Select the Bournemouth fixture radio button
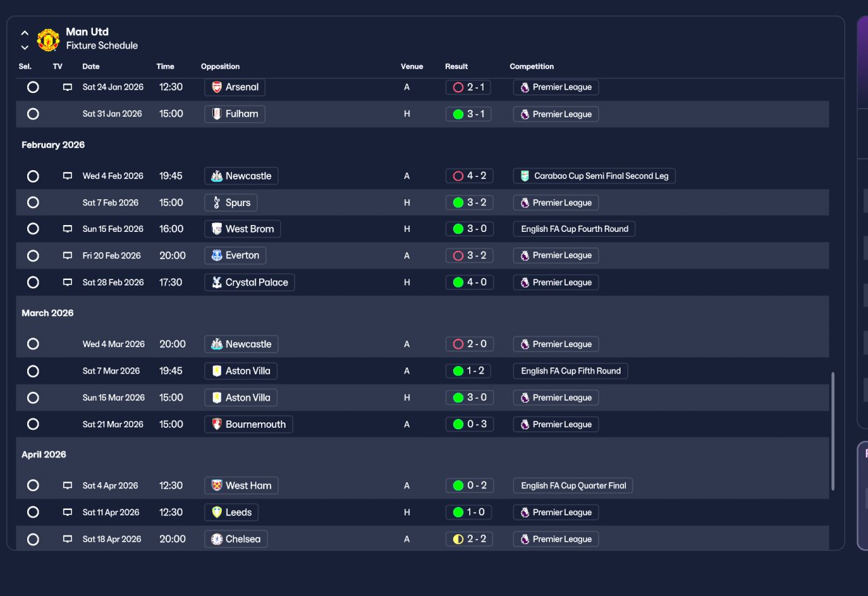Image resolution: width=868 pixels, height=596 pixels. (33, 424)
